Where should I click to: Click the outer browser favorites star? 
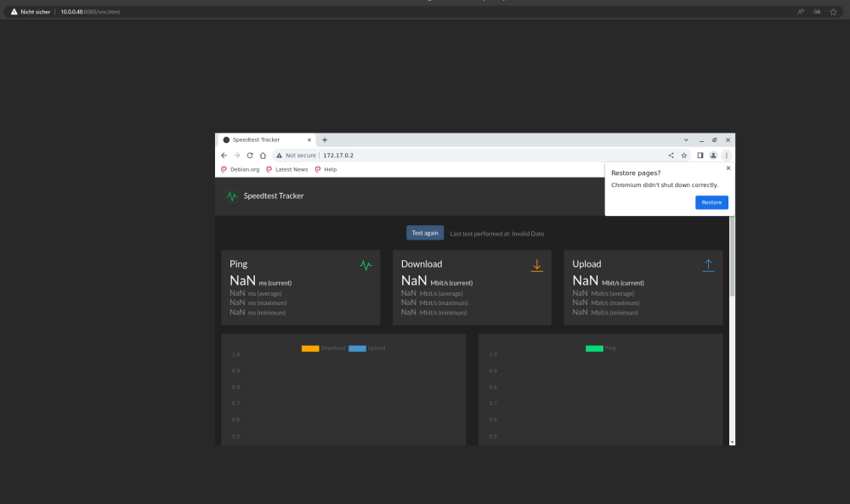[833, 12]
